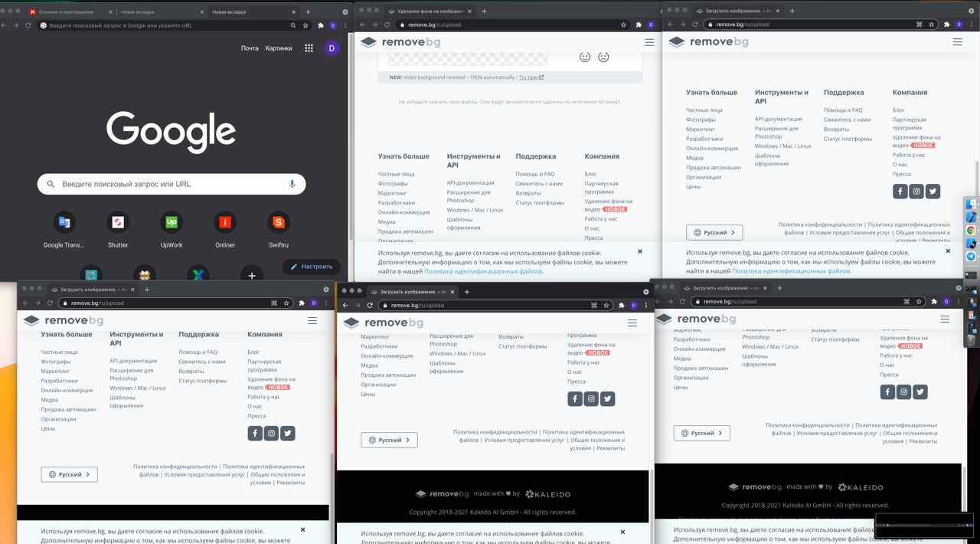Open the Facebook icon in the bottom-middle remove.bg window
This screenshot has width=980, height=544.
pos(575,398)
